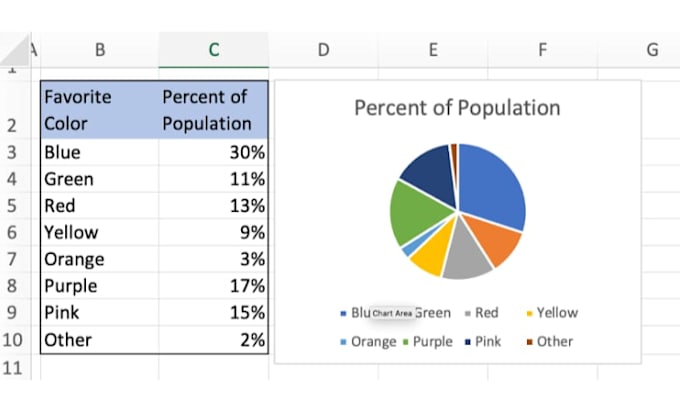Select the cell containing 'Green'
The height and width of the screenshot is (411, 680).
tap(100, 179)
